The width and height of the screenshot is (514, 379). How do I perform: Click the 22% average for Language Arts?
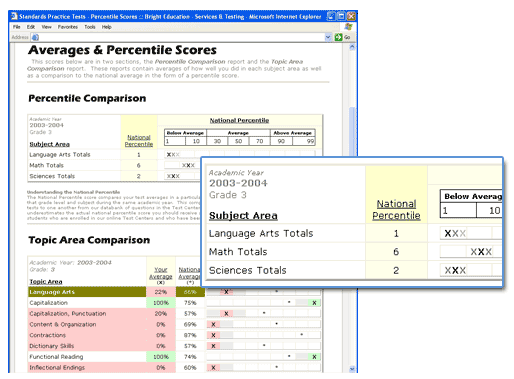click(161, 292)
